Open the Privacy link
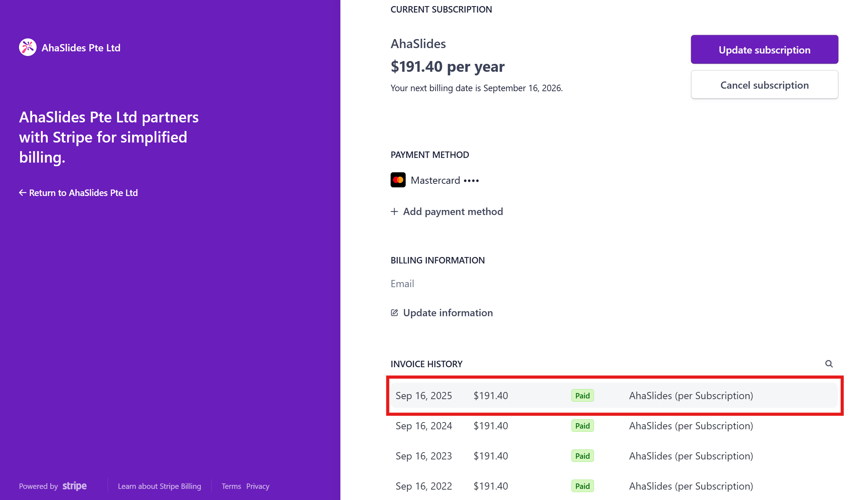Image resolution: width=868 pixels, height=500 pixels. [x=258, y=486]
